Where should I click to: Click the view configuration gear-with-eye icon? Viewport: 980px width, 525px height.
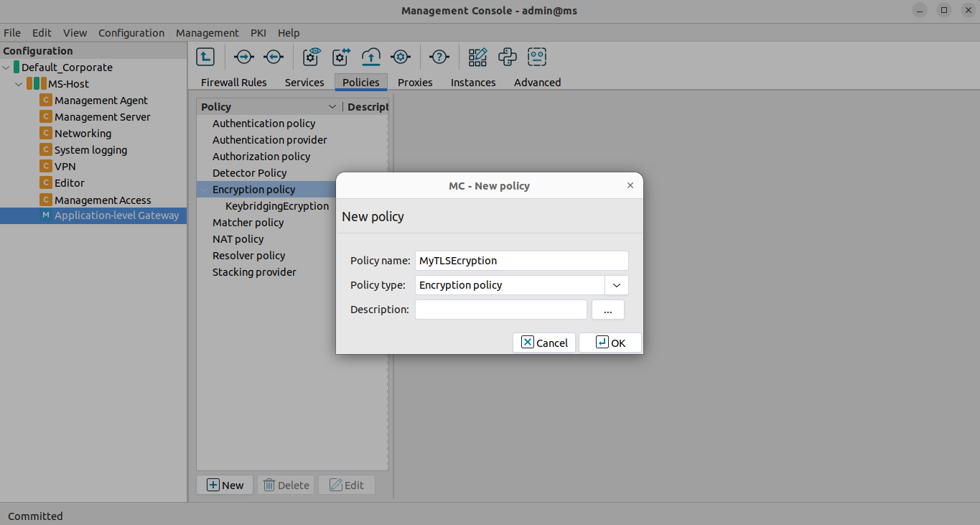click(x=312, y=57)
